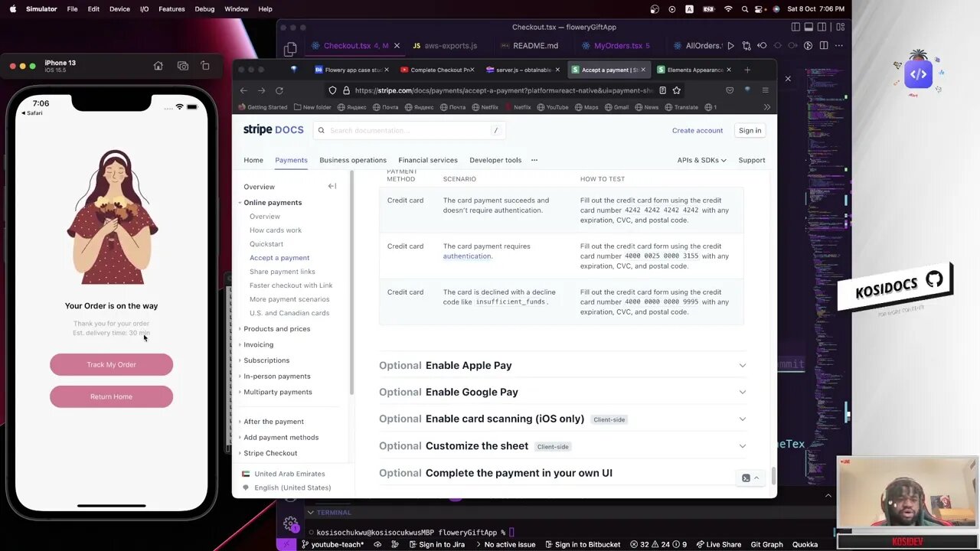This screenshot has height=551, width=980.
Task: Tap Return Home button
Action: click(x=112, y=396)
